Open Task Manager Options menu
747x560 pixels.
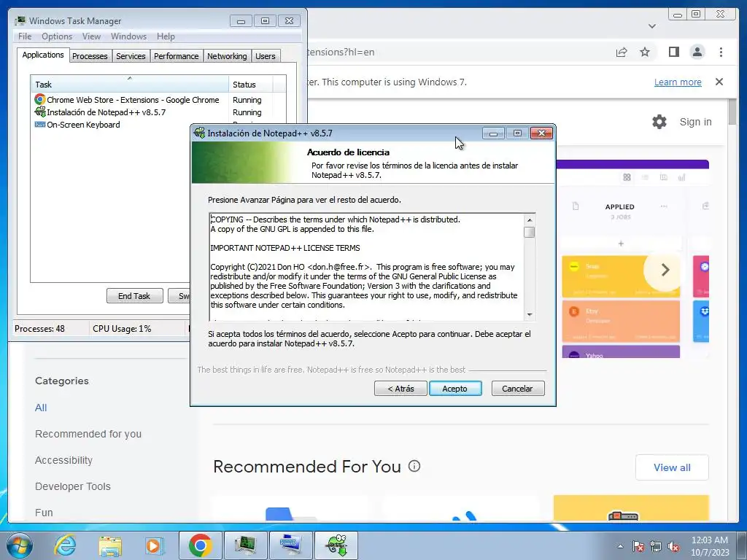coord(57,36)
